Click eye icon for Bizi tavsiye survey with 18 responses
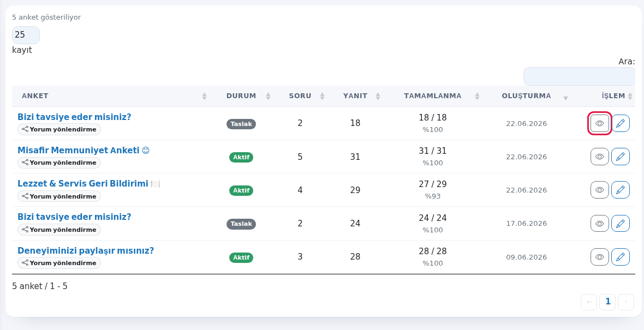Viewport: 644px width, 330px height. tap(600, 123)
